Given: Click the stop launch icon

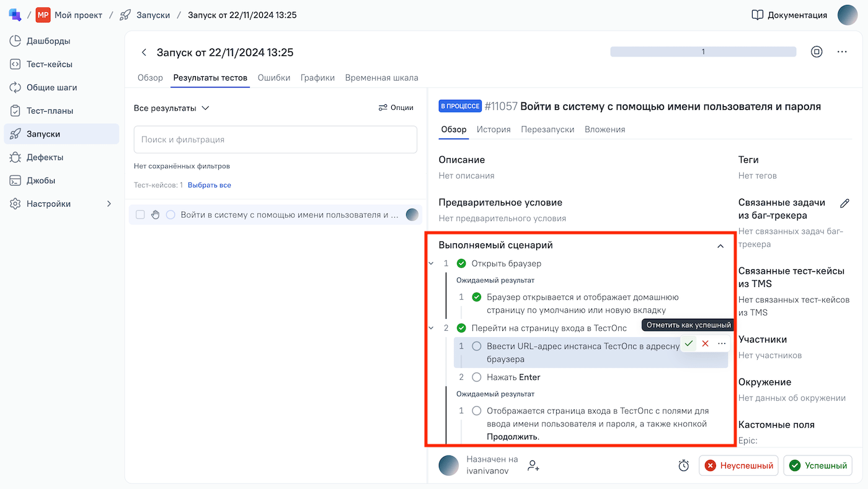Looking at the screenshot, I should [x=817, y=52].
